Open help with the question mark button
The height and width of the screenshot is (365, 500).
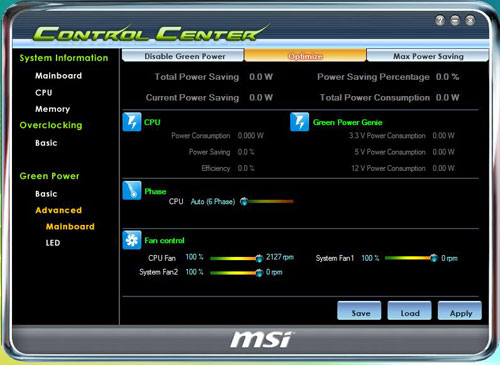click(440, 20)
